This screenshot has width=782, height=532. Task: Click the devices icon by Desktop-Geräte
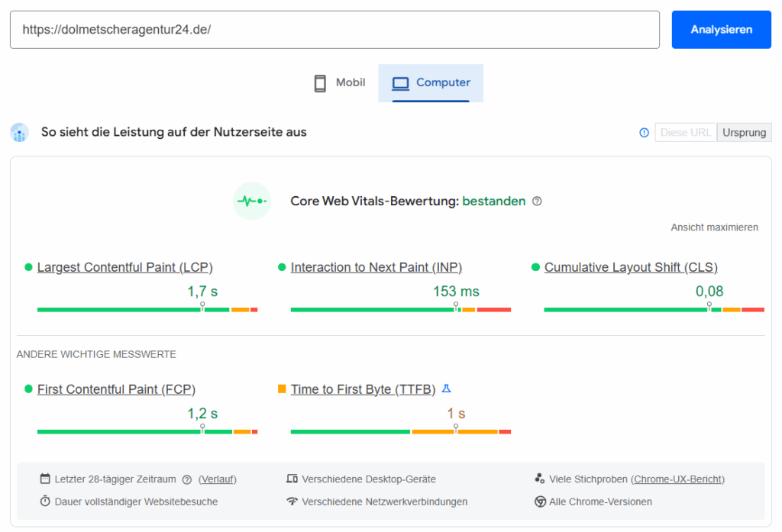pos(292,479)
